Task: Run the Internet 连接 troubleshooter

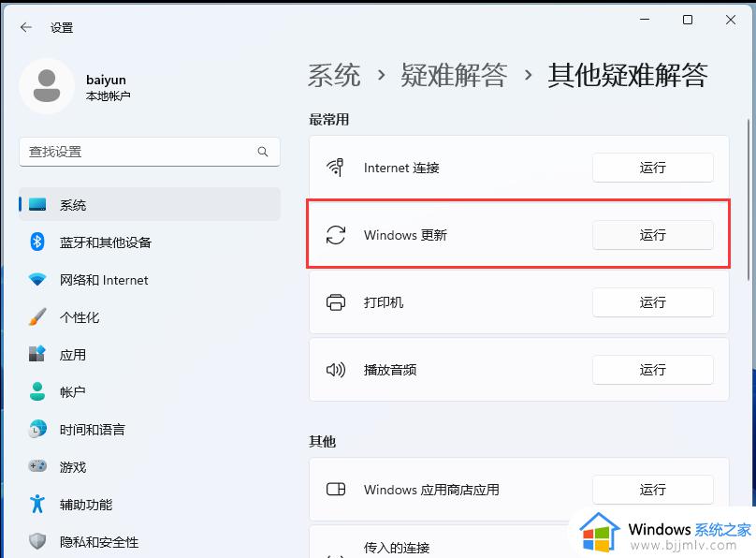Action: point(653,168)
